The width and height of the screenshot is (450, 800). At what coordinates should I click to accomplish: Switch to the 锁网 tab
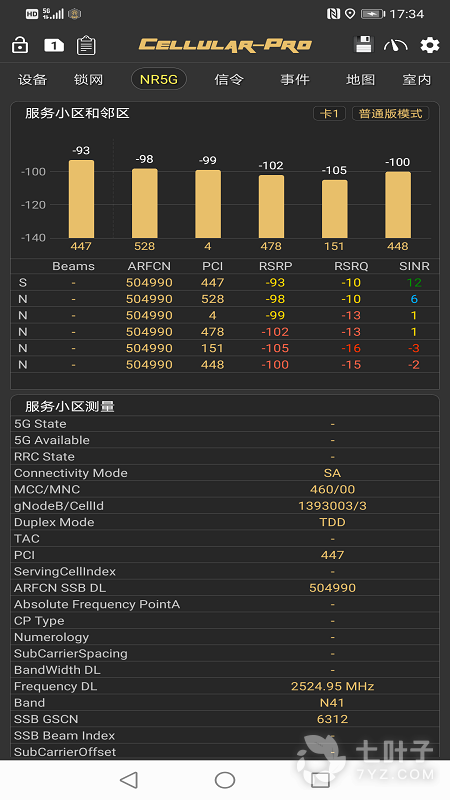(x=89, y=80)
